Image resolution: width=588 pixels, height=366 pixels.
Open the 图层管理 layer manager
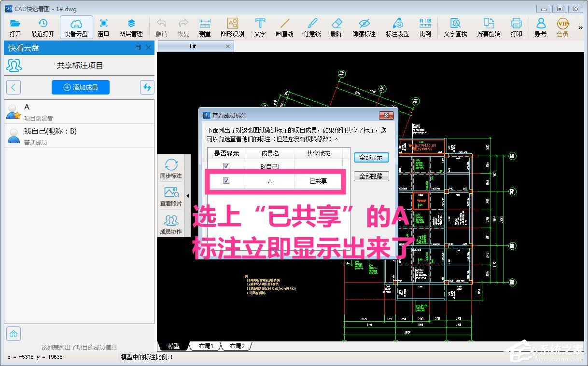[x=131, y=27]
